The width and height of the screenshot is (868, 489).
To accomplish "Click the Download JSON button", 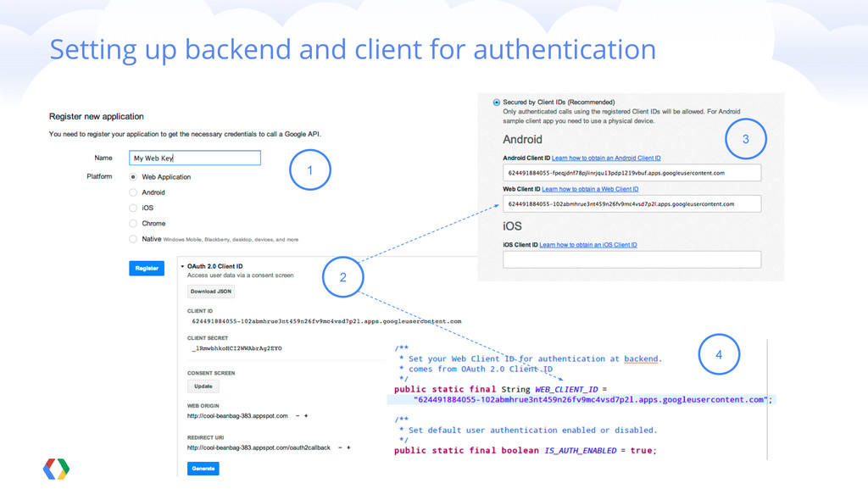I will pyautogui.click(x=211, y=292).
